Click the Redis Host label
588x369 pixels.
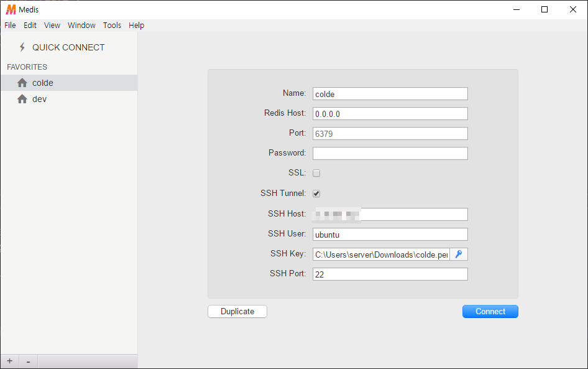click(285, 113)
